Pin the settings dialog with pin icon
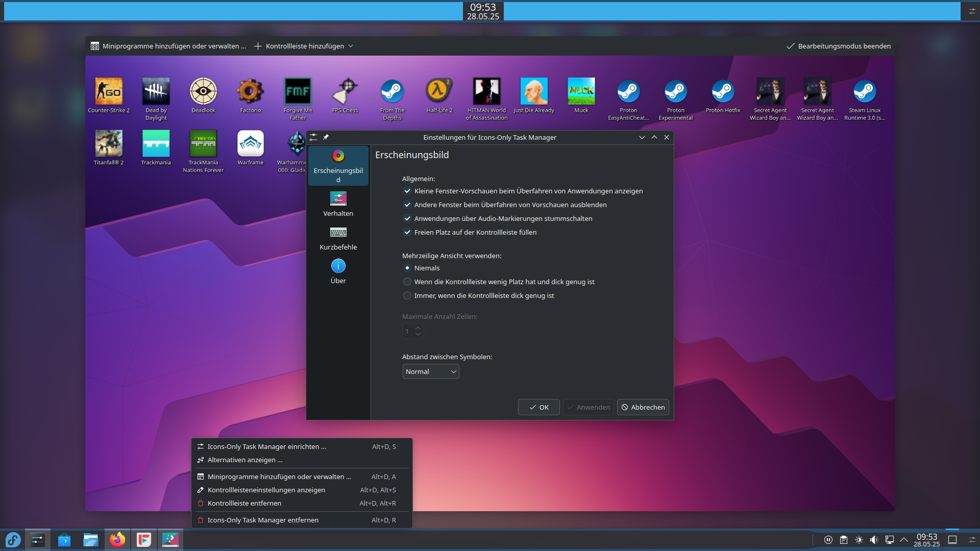The height and width of the screenshot is (551, 980). tap(326, 137)
